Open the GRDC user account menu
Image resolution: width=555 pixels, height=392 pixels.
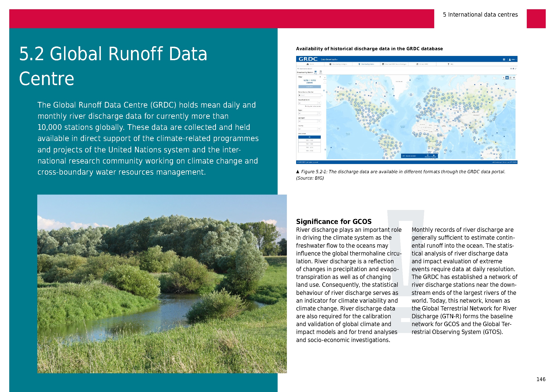coord(513,60)
